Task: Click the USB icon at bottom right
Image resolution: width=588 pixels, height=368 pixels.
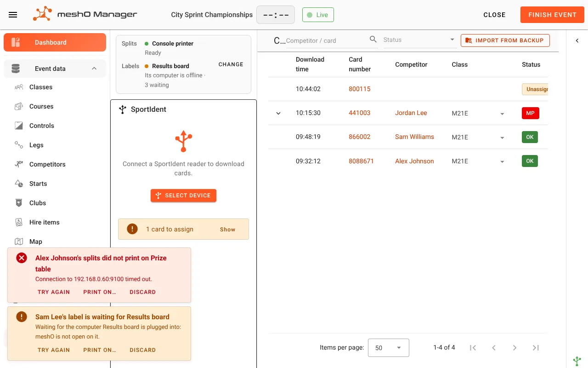Action: (x=577, y=361)
